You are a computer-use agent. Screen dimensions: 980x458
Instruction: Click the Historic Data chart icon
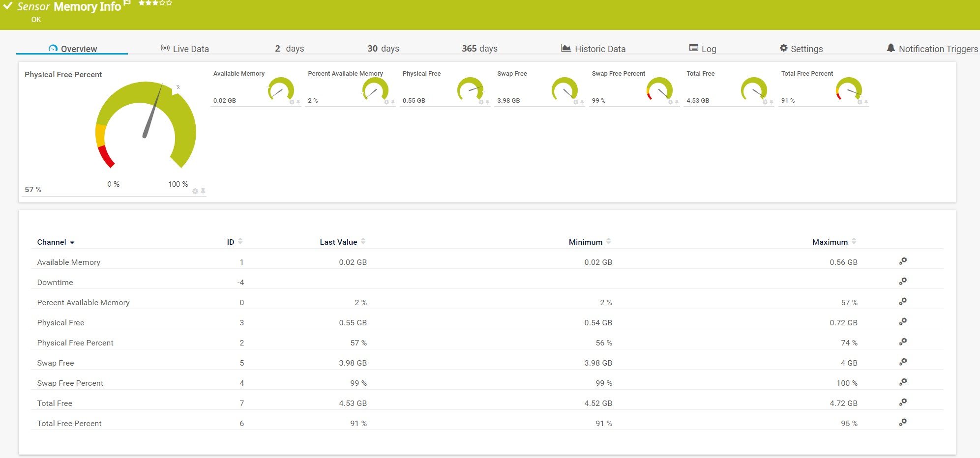point(566,48)
